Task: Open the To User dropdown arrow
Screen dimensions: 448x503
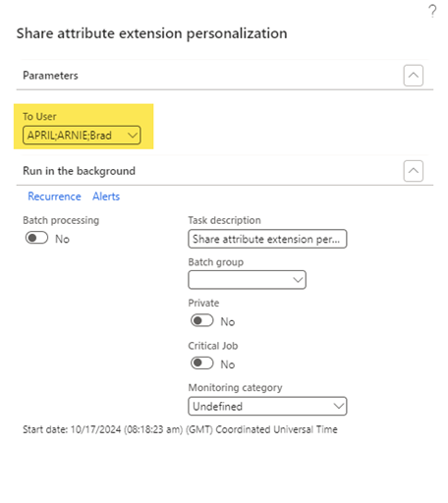Action: click(x=133, y=136)
